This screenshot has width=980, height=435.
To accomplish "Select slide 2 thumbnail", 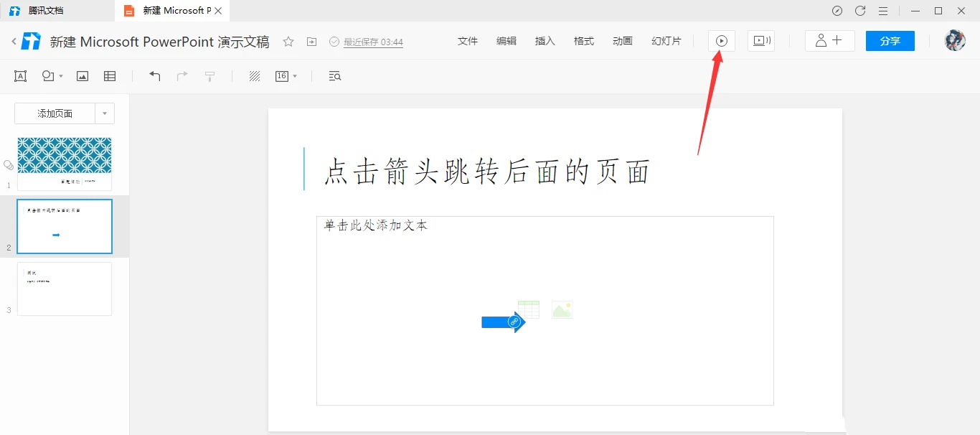I will click(x=65, y=226).
